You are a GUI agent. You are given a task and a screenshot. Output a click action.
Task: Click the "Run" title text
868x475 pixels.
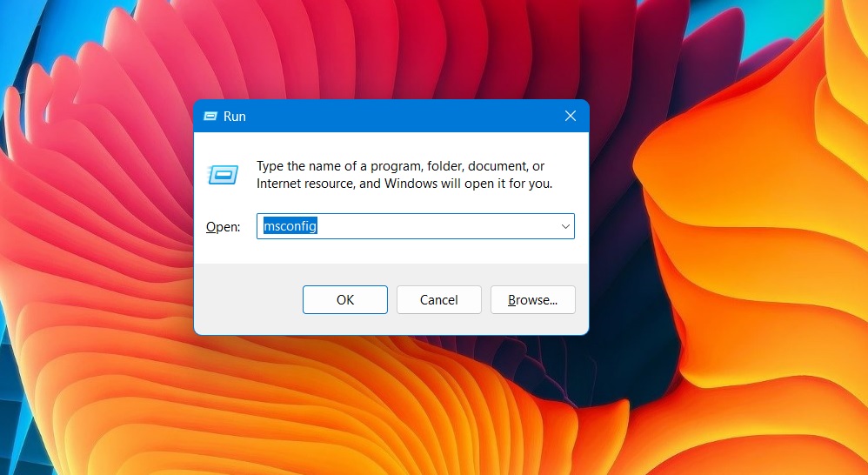[x=235, y=117]
